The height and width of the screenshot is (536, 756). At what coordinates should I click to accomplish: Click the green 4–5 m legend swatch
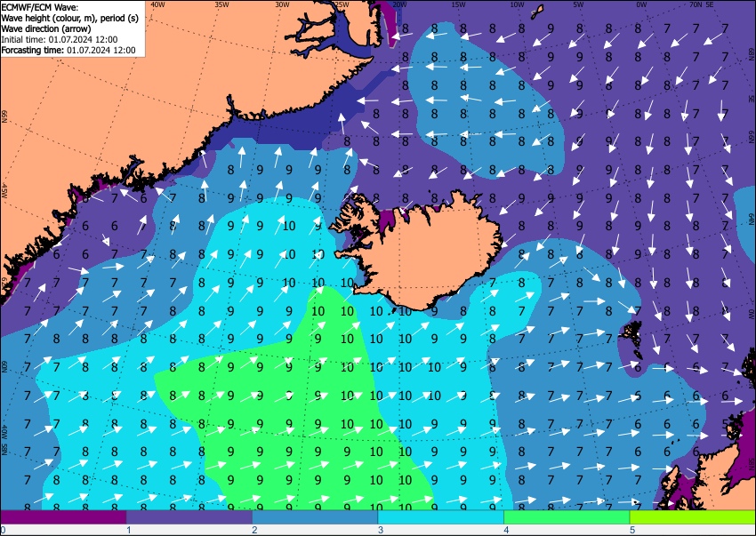tap(567, 517)
